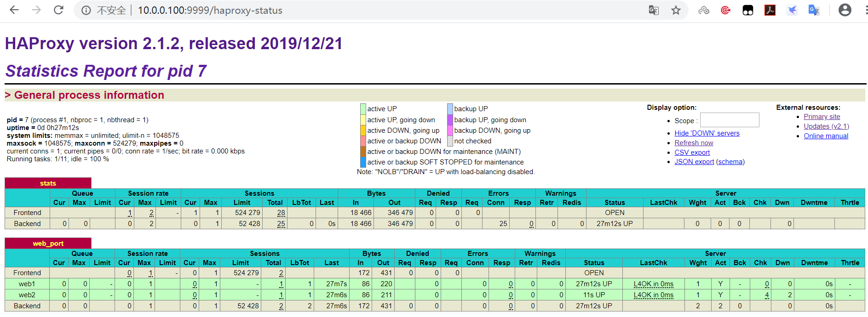The width and height of the screenshot is (868, 317).
Task: Click stats Backend sessions total 25
Action: [x=281, y=224]
